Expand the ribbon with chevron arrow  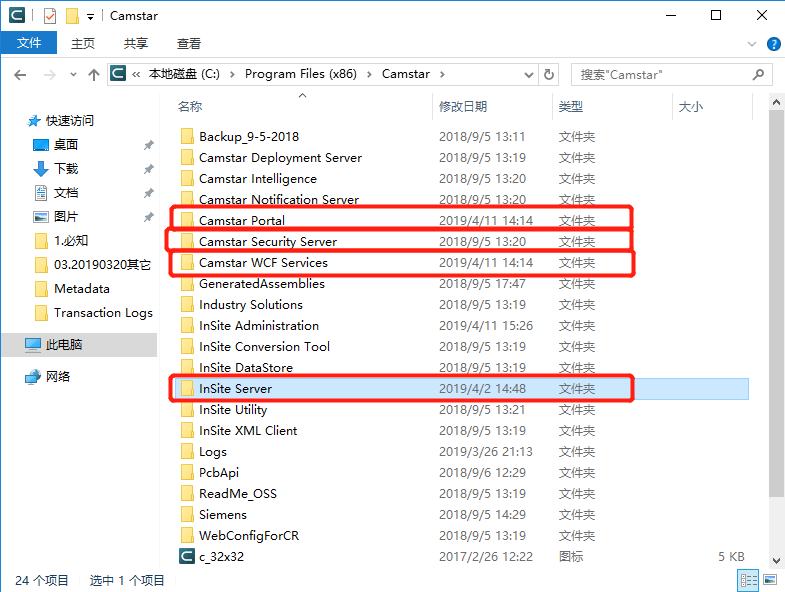coord(754,44)
